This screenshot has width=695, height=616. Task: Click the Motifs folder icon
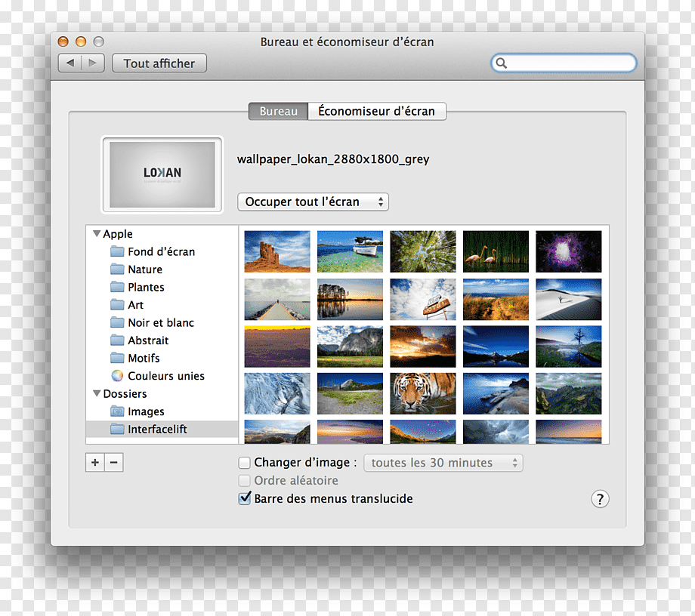tap(117, 358)
